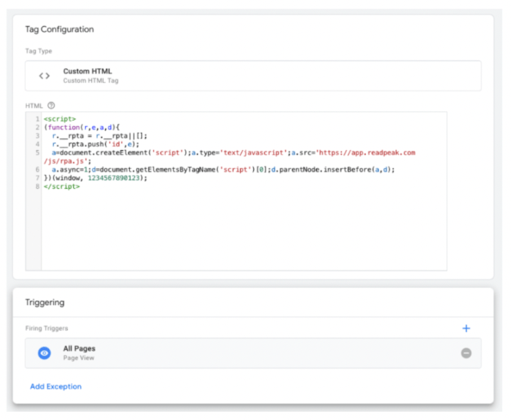This screenshot has width=511, height=420.
Task: Click the r.__rpta.push('id',e) code line
Action: pyautogui.click(x=95, y=144)
